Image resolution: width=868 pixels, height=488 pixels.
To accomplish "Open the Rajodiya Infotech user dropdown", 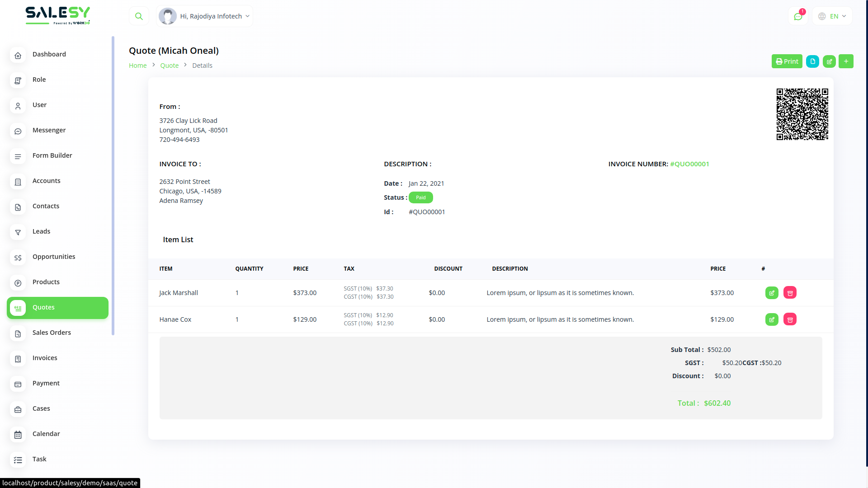I will (205, 16).
